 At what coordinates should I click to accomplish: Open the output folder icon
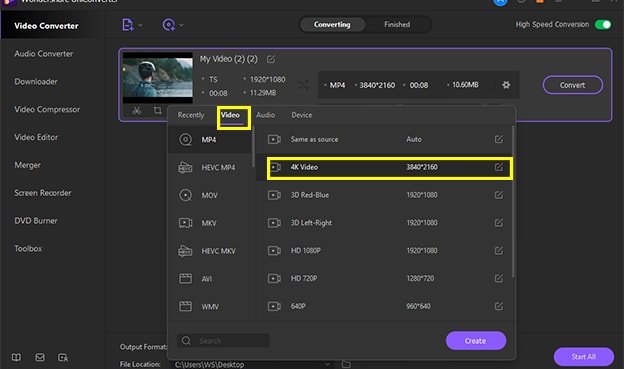point(346,364)
